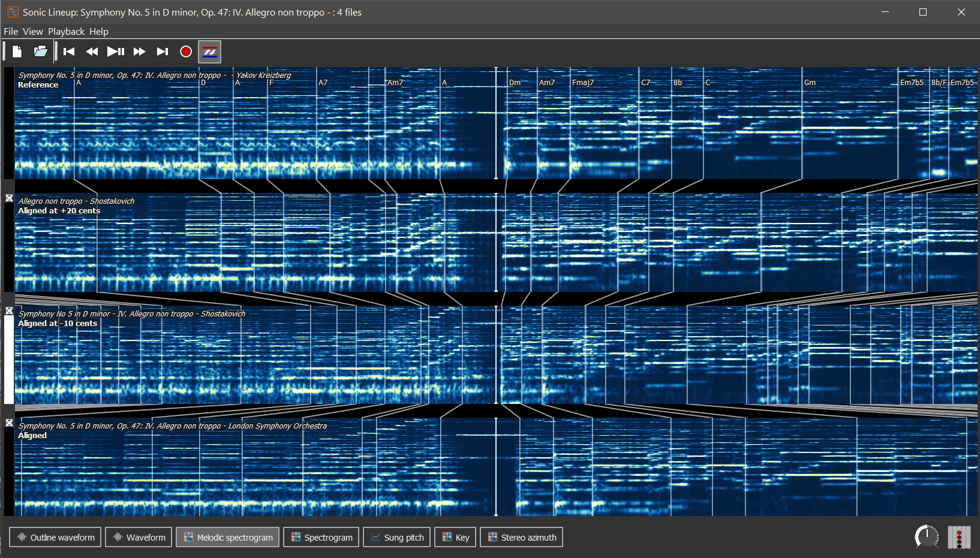The height and width of the screenshot is (558, 980).
Task: Start recording with the red record button
Action: (186, 52)
